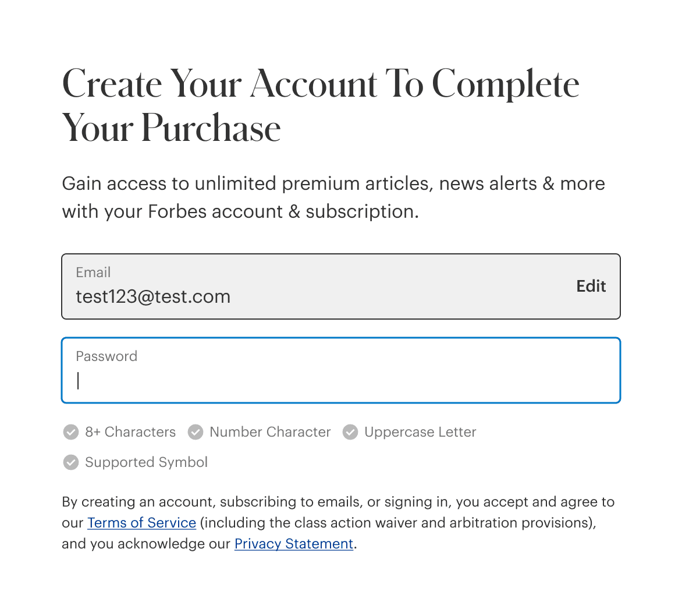Screen dimensions: 682x616
Task: Click the "class action waiver" parenthetical text
Action: pos(398,522)
